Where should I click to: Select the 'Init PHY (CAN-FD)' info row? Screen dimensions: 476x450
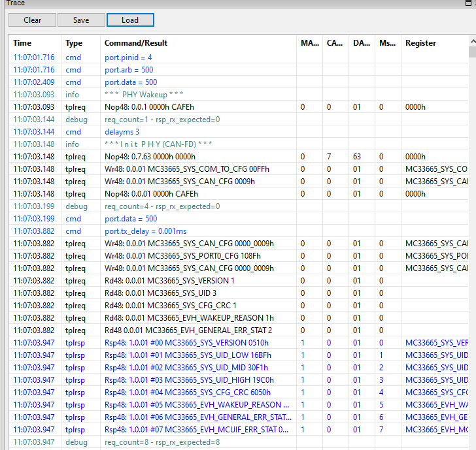[x=238, y=144]
